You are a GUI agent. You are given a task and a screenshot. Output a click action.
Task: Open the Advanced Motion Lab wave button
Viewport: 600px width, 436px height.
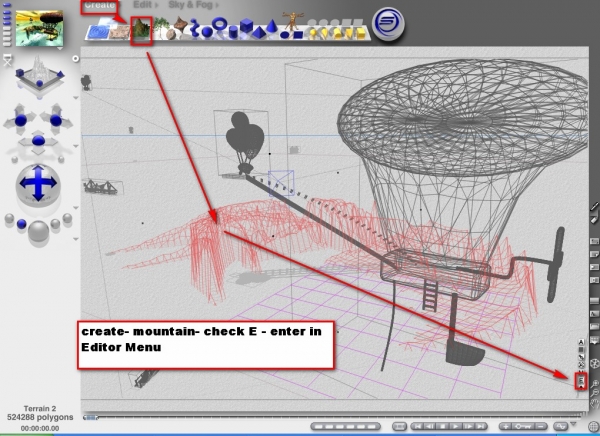561,426
